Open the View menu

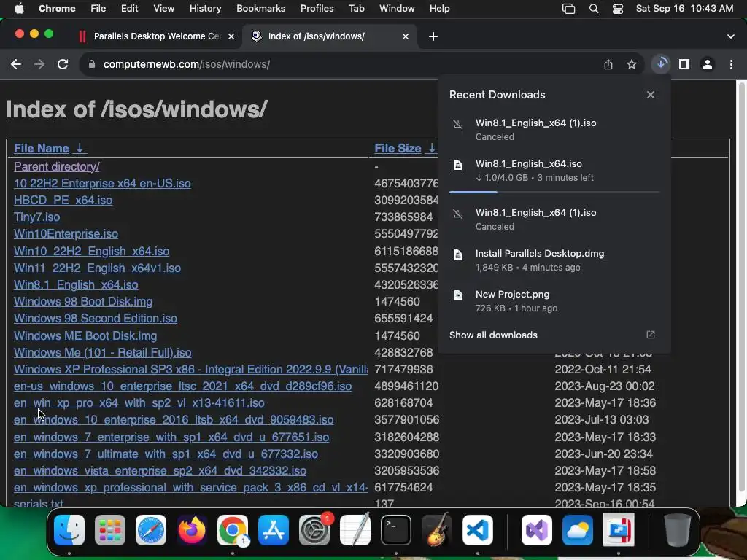163,9
